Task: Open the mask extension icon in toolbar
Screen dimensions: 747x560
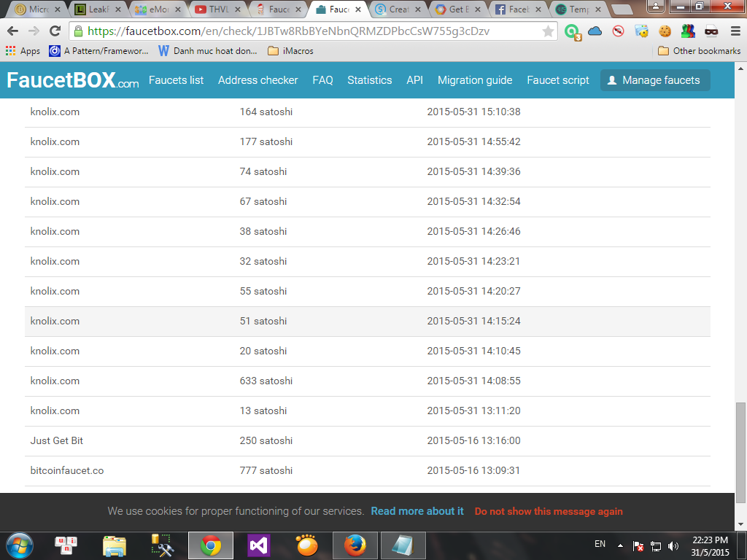Action: [711, 31]
